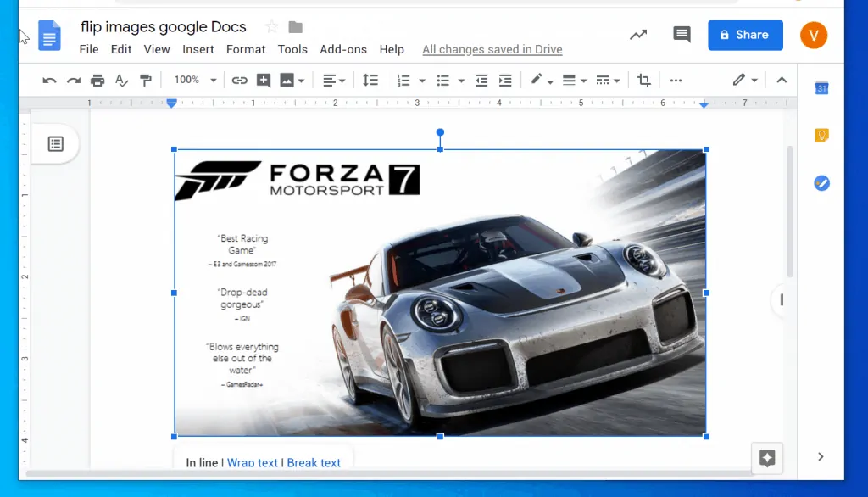Viewport: 868px width, 497px height.
Task: Print the document with printer icon
Action: [97, 81]
